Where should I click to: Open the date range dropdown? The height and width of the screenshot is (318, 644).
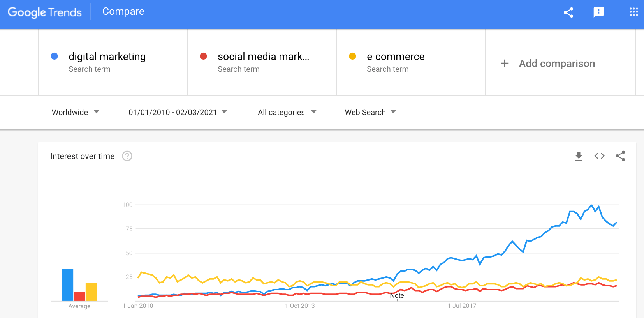click(178, 112)
